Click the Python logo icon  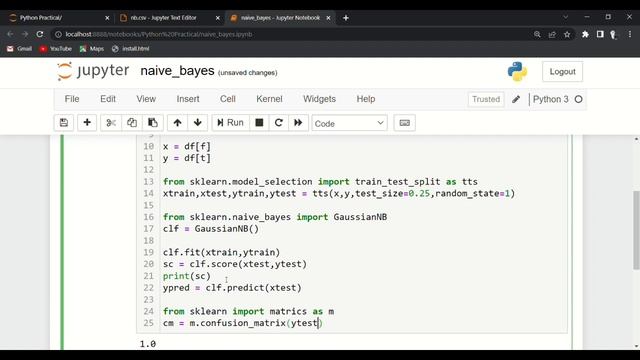517,71
